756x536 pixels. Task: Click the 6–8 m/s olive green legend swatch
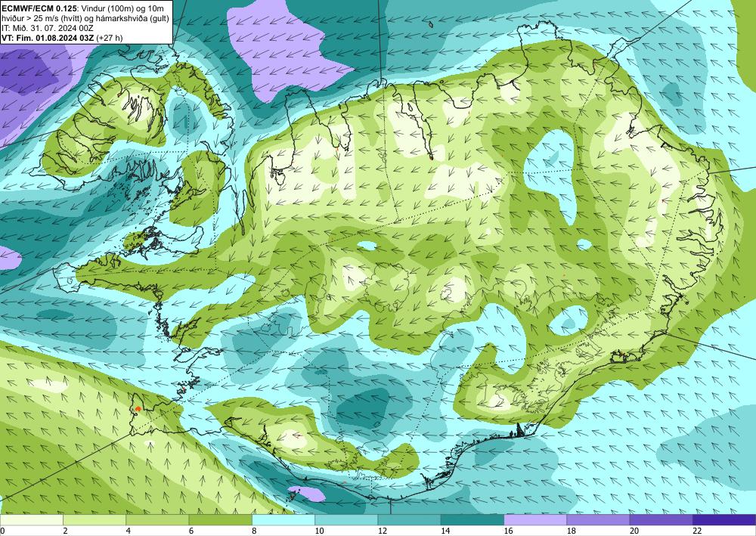[220, 520]
